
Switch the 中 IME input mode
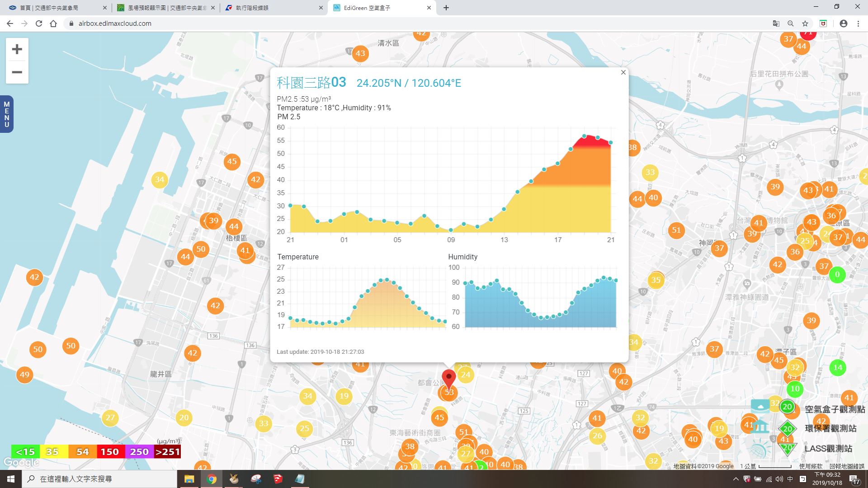pos(790,479)
